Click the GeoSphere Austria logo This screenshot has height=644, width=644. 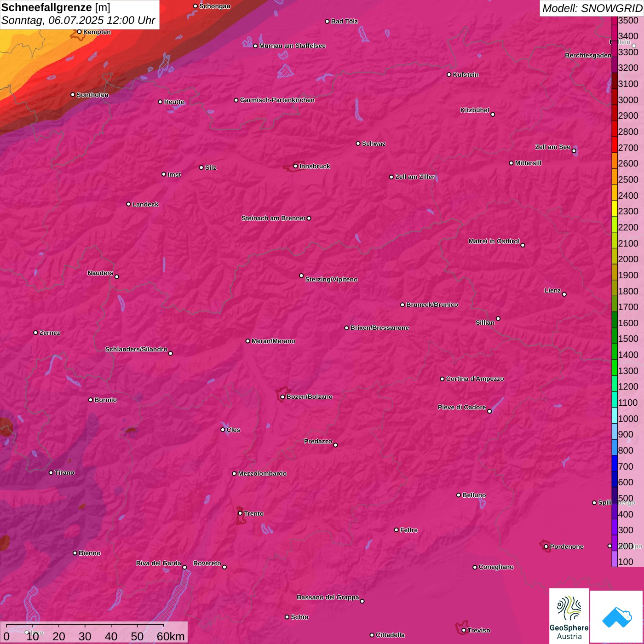click(x=569, y=615)
